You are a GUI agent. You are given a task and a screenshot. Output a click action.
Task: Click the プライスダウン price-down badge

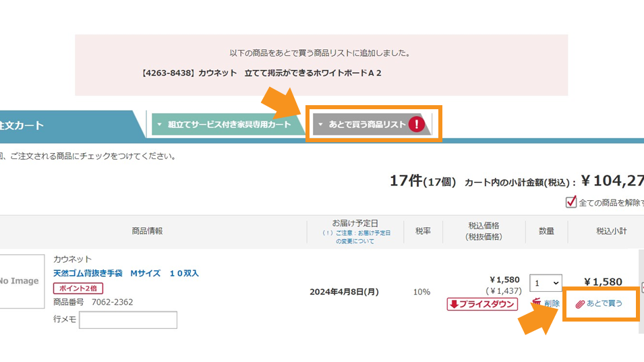[x=481, y=304]
